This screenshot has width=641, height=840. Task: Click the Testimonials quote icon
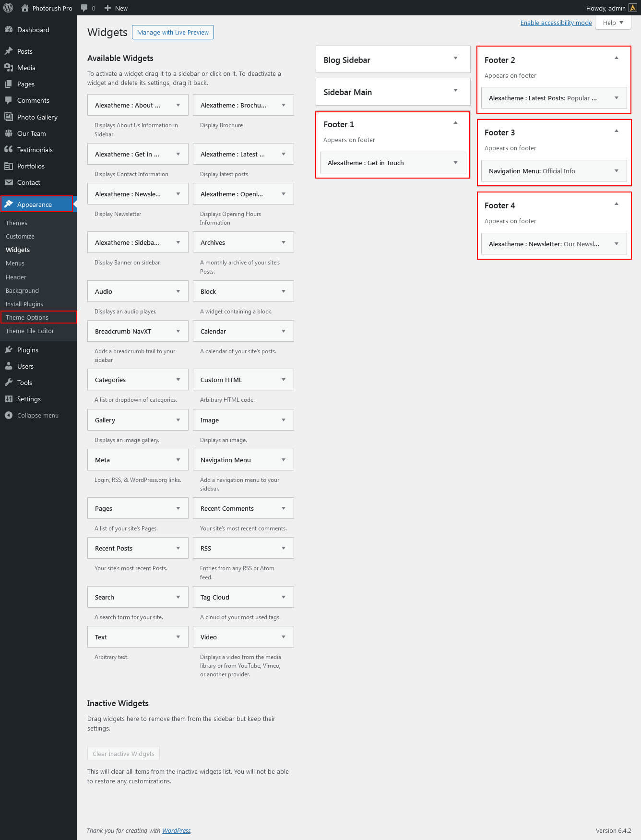click(9, 149)
